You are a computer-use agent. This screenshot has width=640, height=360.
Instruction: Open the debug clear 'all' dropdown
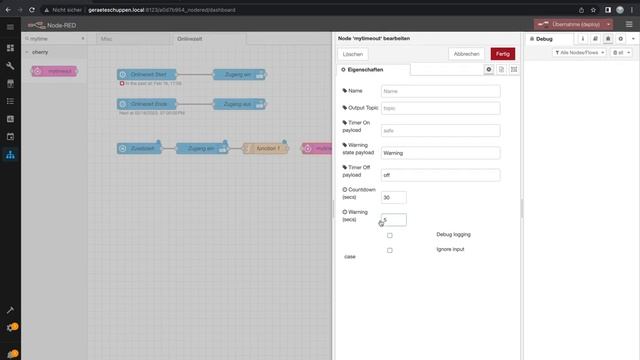tap(621, 53)
